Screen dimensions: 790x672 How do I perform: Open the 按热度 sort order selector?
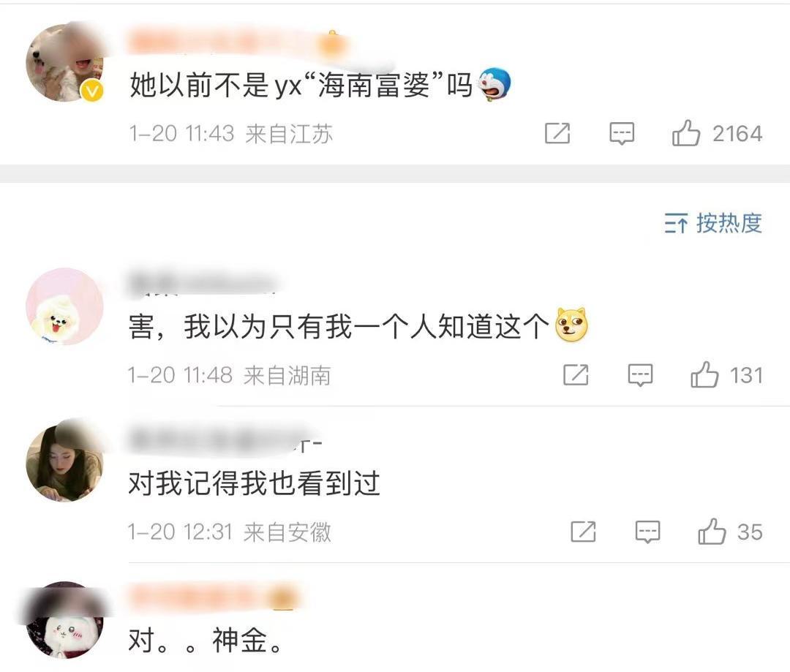[x=713, y=222]
